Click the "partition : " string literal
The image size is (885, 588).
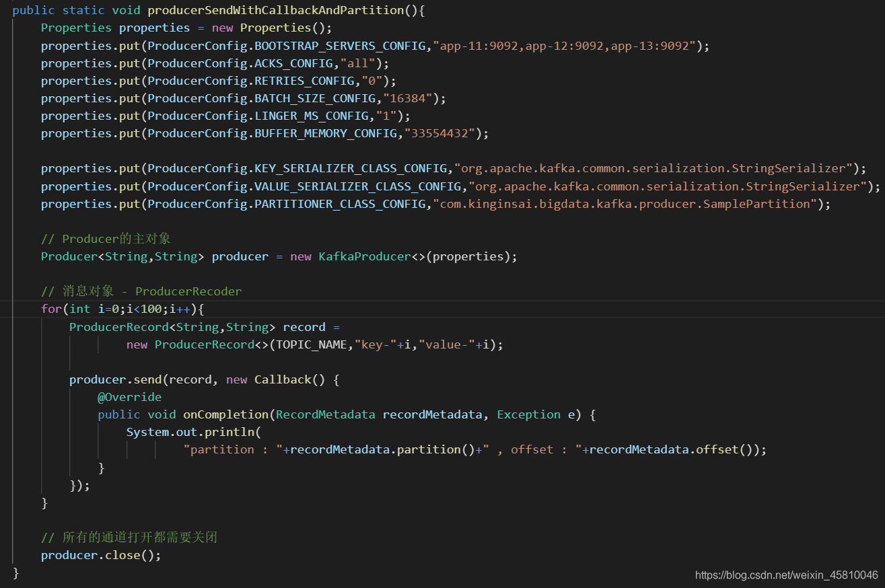tap(233, 449)
